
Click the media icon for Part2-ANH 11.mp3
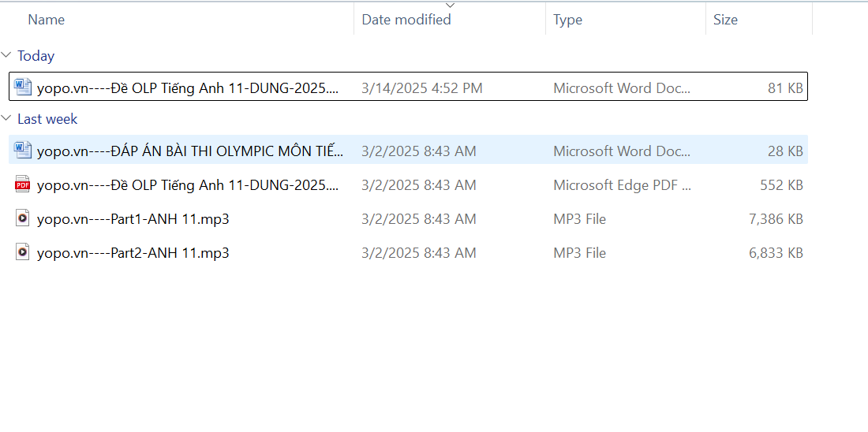point(23,252)
